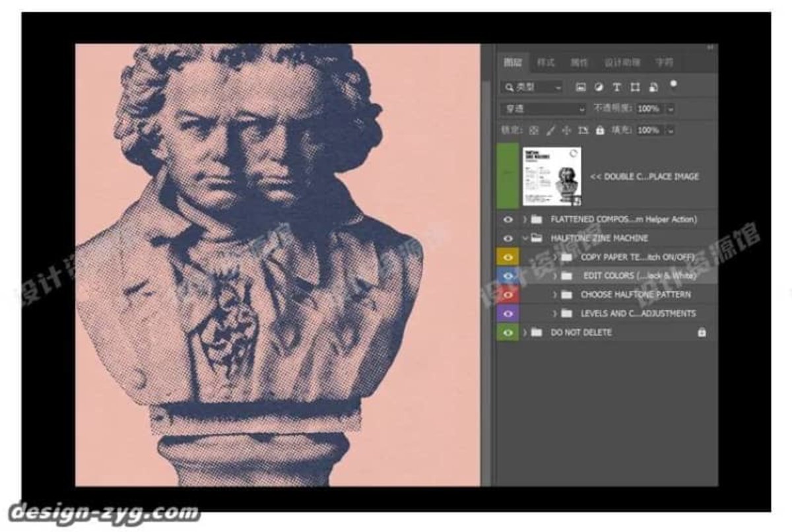Select the DO NOT DELETE group name
The height and width of the screenshot is (532, 792).
tap(581, 333)
